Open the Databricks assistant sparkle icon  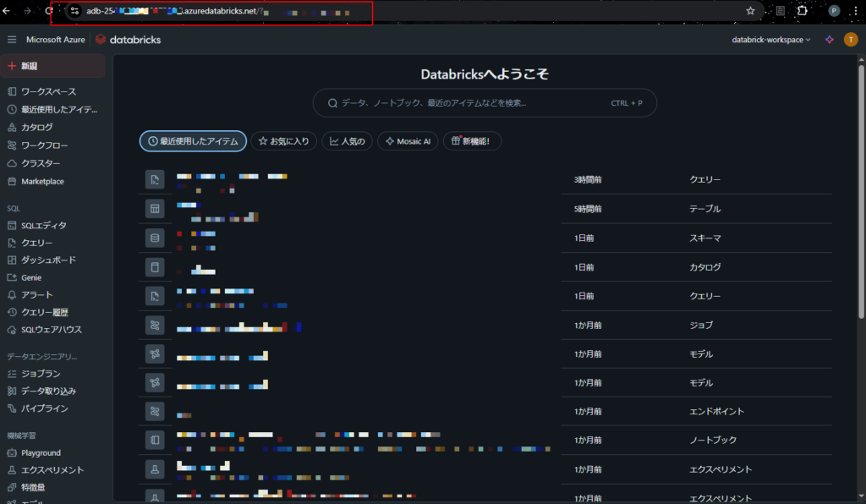[x=829, y=40]
